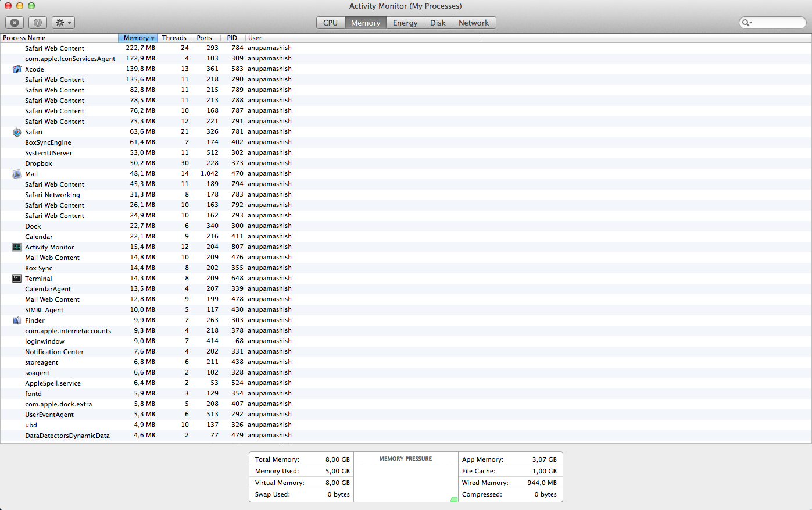Select the UserEventAgent process
812x510 pixels.
tap(406, 415)
